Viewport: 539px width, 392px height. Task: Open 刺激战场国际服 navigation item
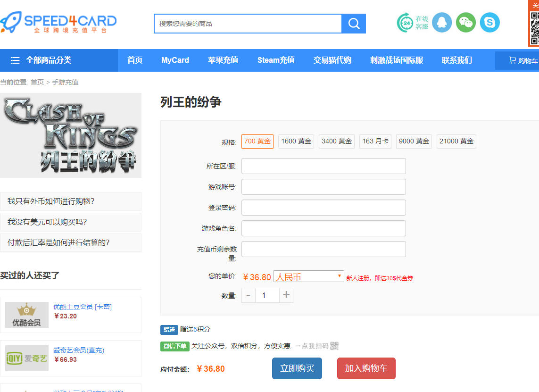coord(397,60)
